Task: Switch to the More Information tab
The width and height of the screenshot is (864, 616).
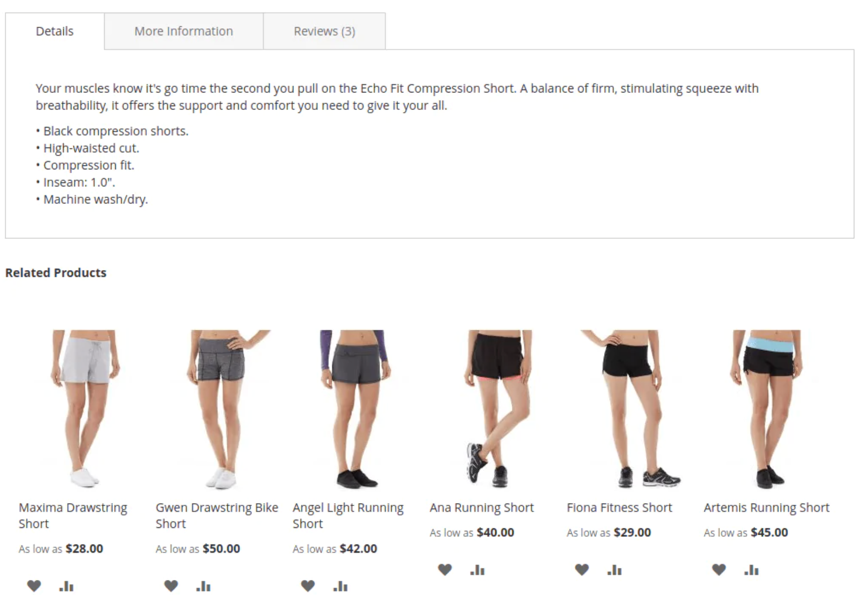Action: 183,31
